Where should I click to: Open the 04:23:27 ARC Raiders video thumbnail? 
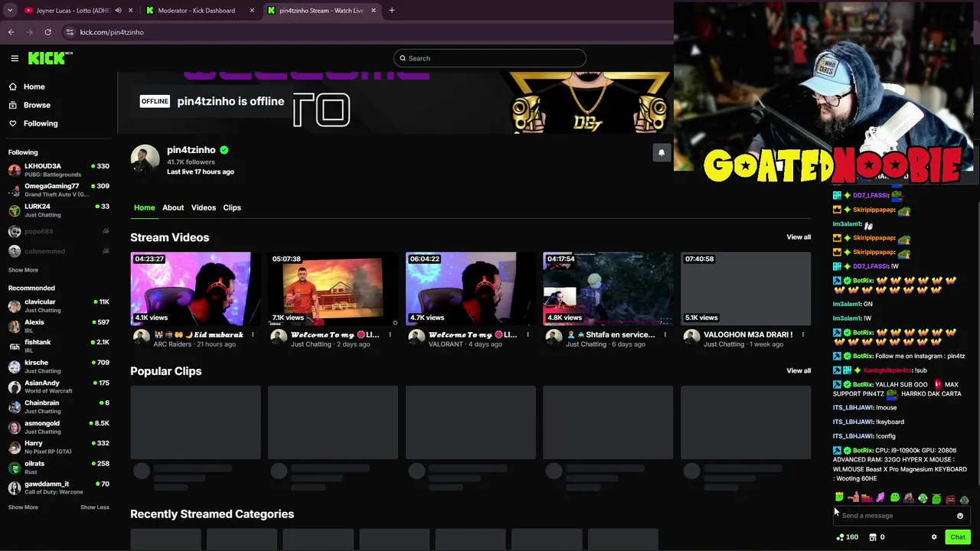[x=195, y=289]
